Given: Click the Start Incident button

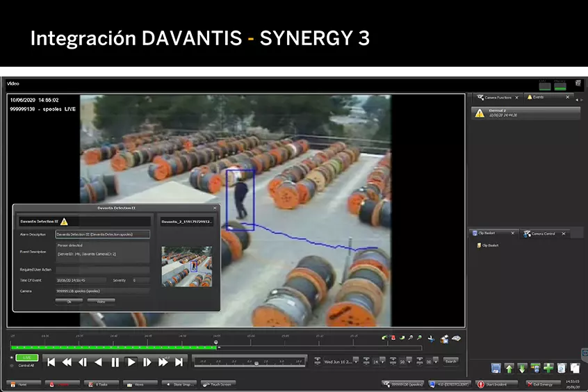Looking at the screenshot, I should pyautogui.click(x=497, y=384).
